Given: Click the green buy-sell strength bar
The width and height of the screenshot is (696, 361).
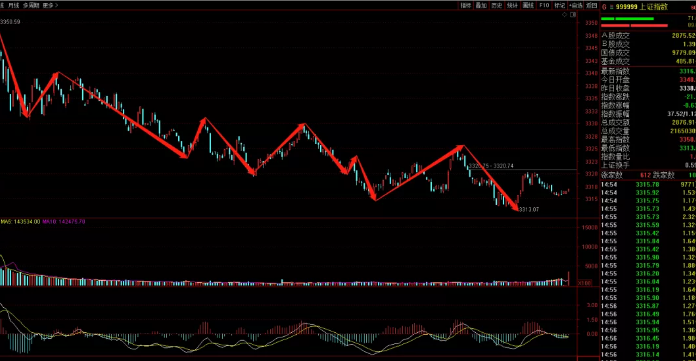Looking at the screenshot, I should pyautogui.click(x=628, y=19).
